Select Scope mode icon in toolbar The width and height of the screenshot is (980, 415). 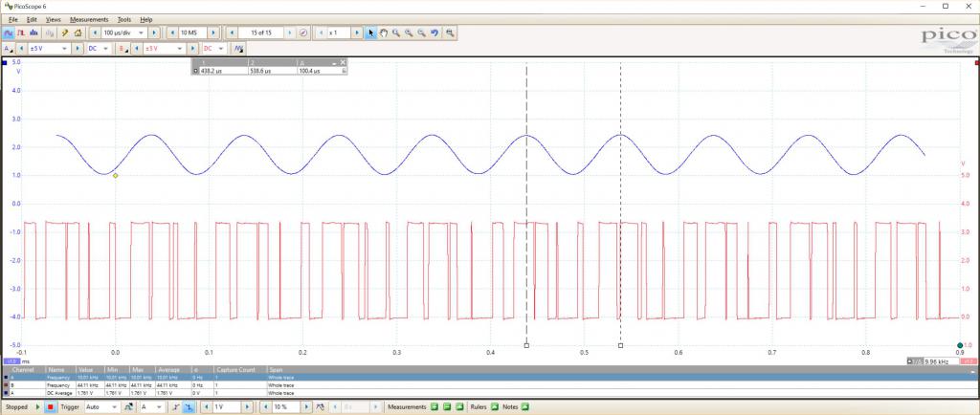point(9,33)
